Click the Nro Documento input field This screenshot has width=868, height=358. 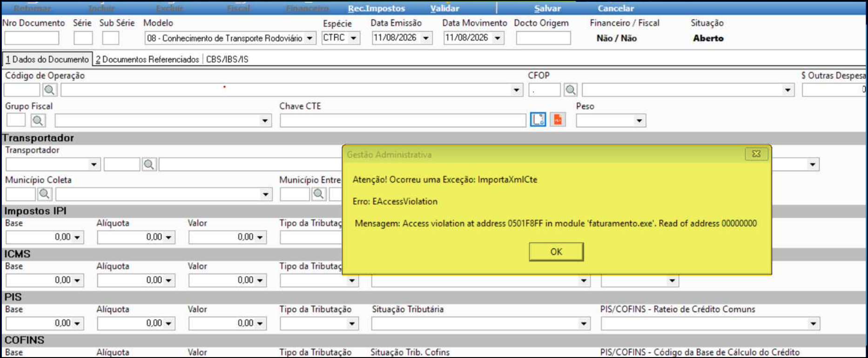tap(32, 38)
